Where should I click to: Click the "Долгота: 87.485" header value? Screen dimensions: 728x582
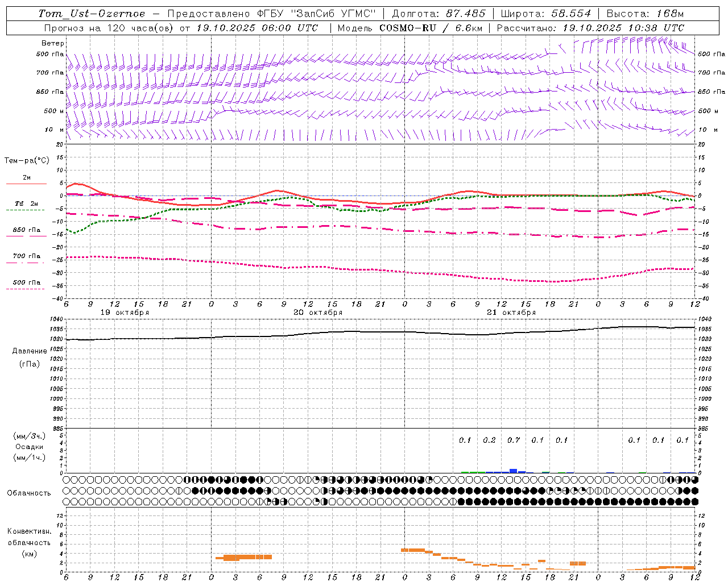pyautogui.click(x=439, y=14)
